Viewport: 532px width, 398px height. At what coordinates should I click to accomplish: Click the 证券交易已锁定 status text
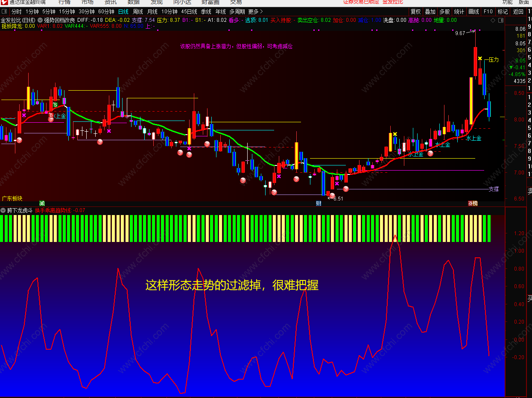pyautogui.click(x=361, y=2)
